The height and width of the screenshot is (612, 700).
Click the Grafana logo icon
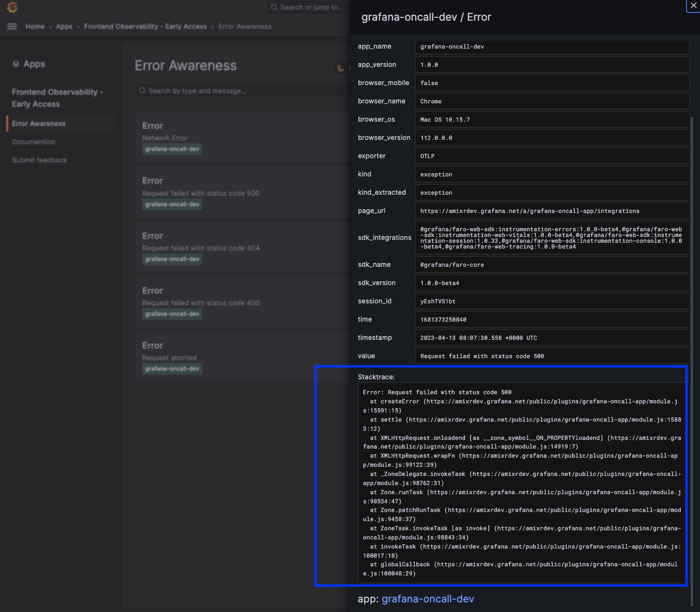(12, 8)
